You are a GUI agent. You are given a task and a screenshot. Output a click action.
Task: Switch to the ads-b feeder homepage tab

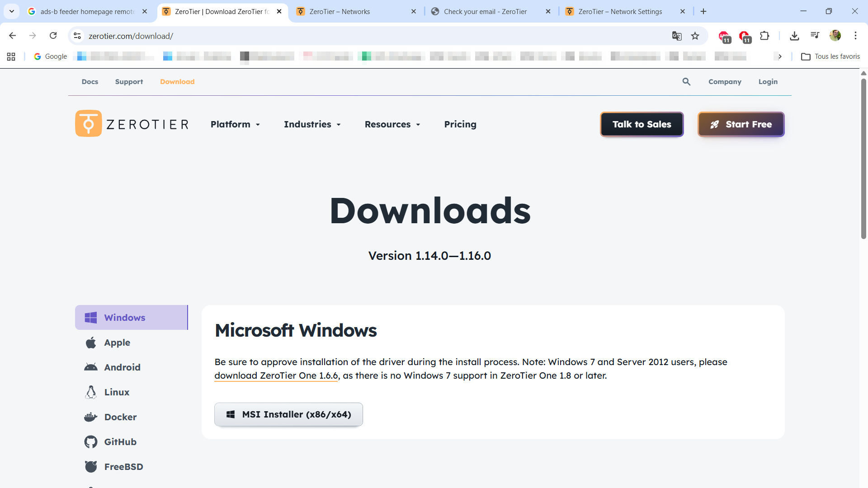point(87,11)
